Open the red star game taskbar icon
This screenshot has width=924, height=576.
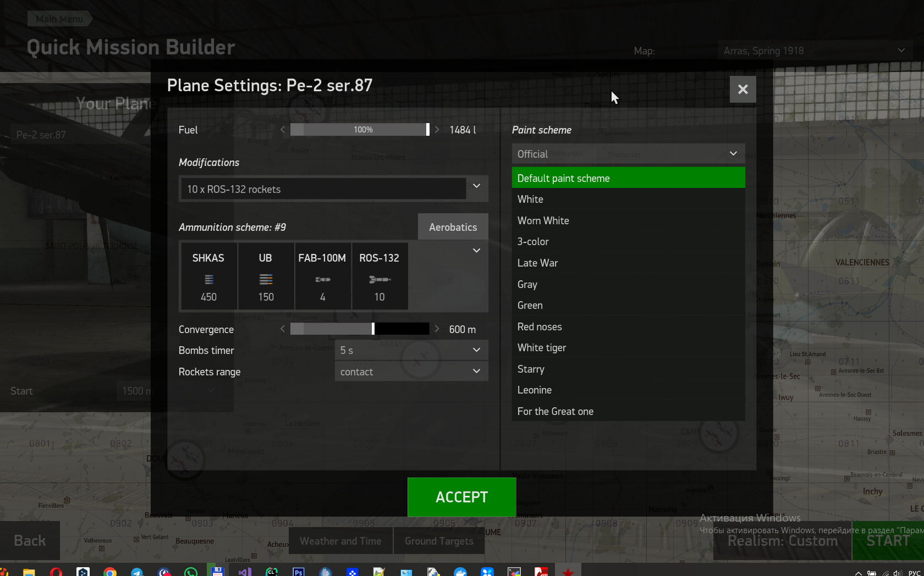click(x=568, y=572)
